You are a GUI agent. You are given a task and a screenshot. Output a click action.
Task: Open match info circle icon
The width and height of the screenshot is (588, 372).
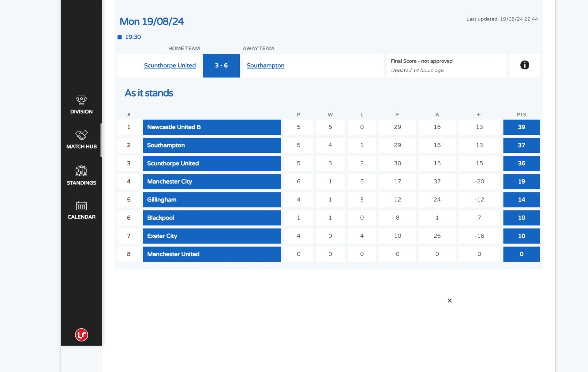point(525,65)
